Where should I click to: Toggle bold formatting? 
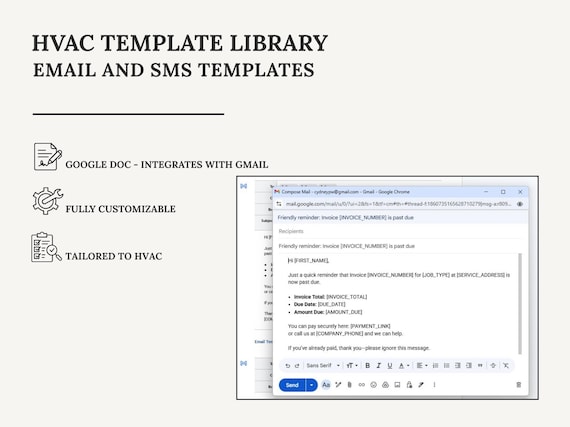368,366
